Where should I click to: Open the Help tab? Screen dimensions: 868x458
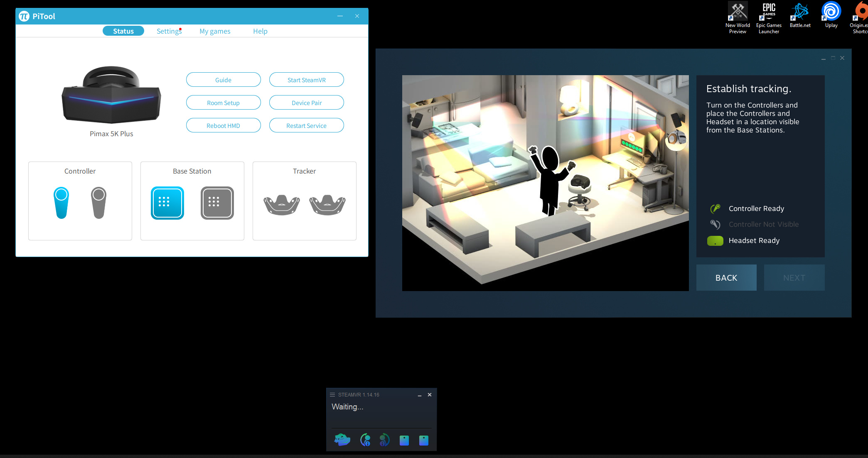click(260, 31)
